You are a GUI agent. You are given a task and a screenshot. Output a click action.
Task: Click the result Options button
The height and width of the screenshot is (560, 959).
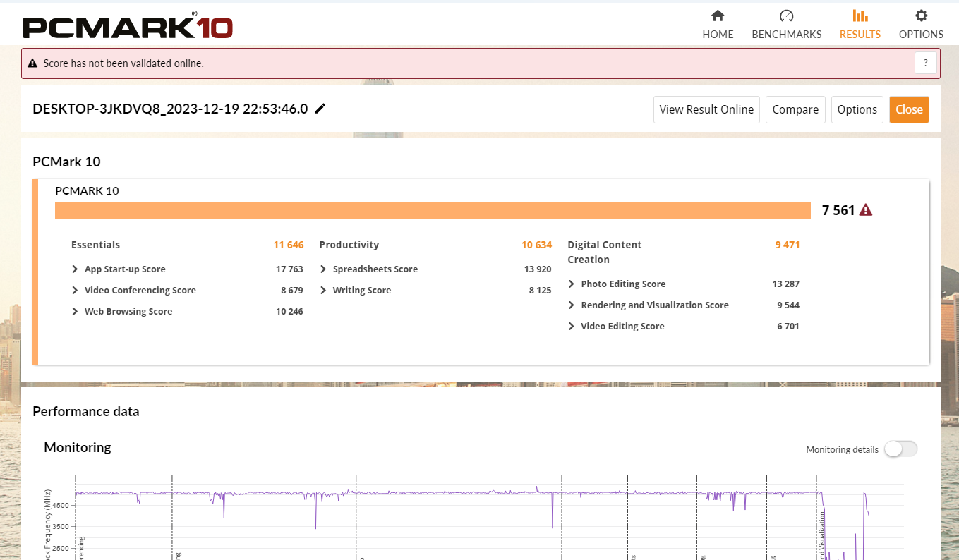click(x=857, y=109)
